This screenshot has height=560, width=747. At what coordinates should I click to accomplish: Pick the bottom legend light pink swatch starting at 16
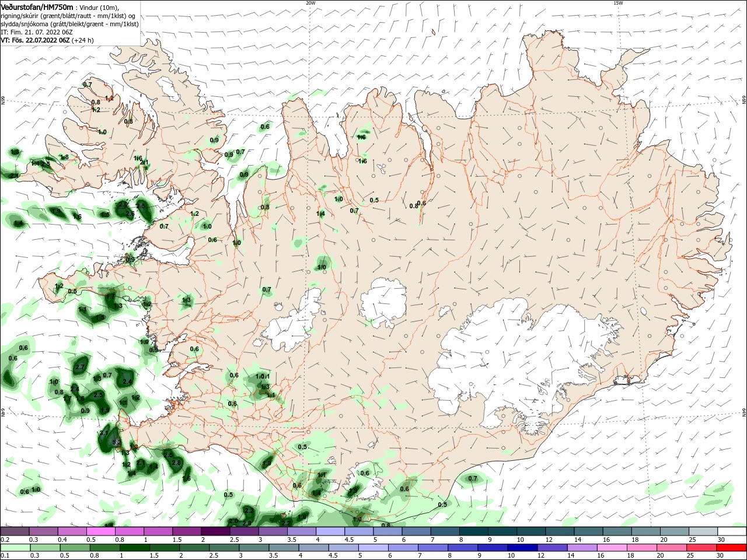[613, 548]
